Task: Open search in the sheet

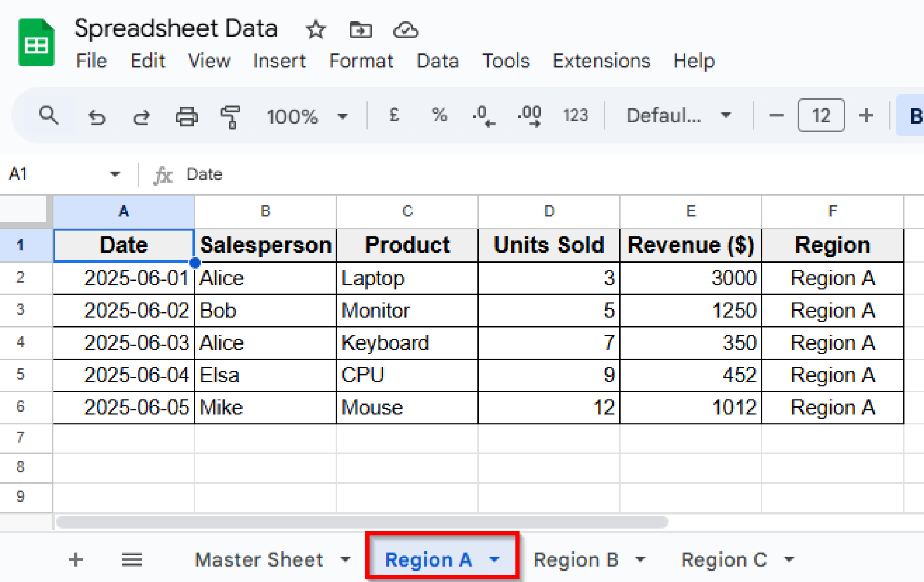Action: coord(49,116)
